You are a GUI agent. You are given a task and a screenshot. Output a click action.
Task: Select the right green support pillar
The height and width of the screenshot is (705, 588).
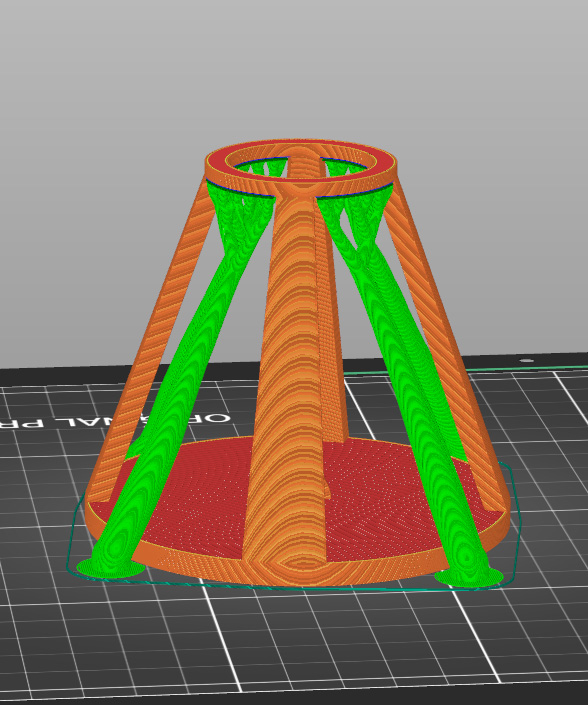click(405, 382)
